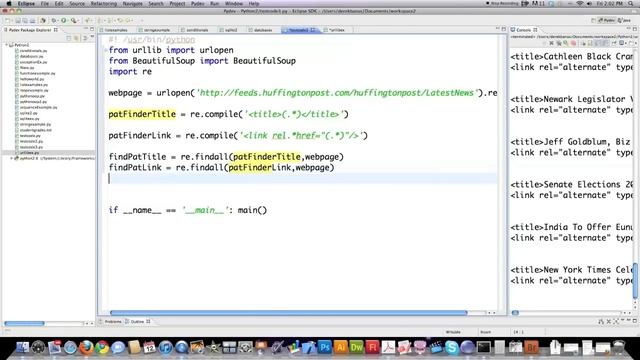Select the Outline tab at bottom
Viewport: 640px width, 360px height.
(137, 322)
